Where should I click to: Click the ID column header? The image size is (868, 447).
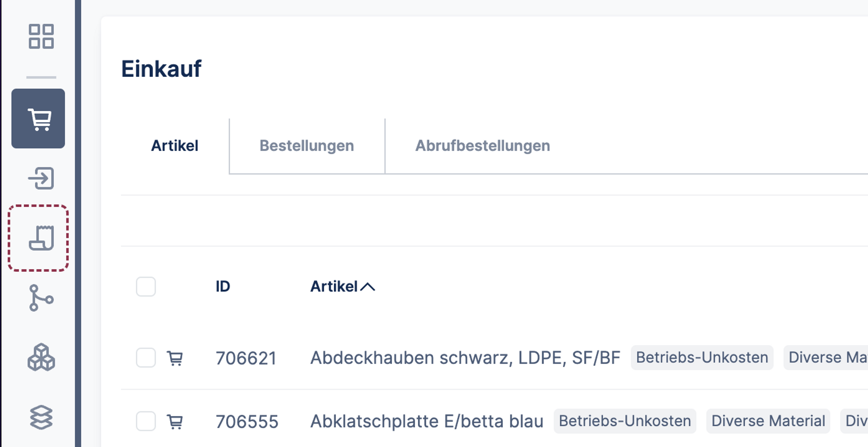click(x=223, y=287)
